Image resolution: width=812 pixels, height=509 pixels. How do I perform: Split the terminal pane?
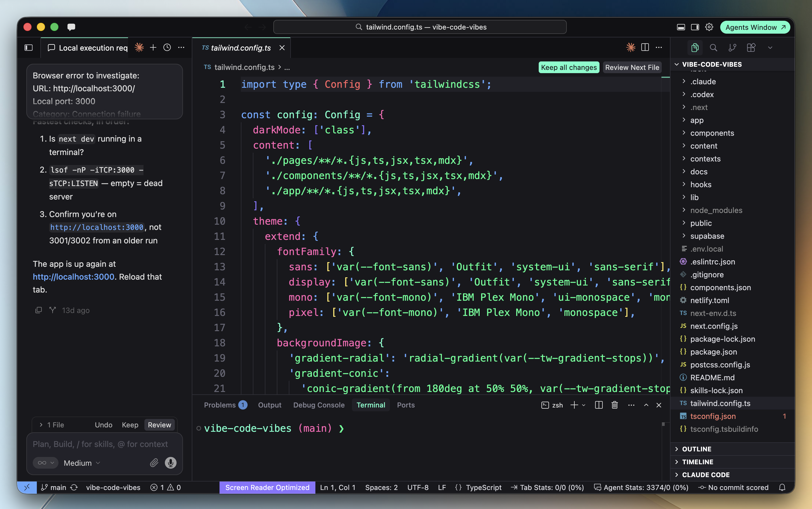click(599, 405)
